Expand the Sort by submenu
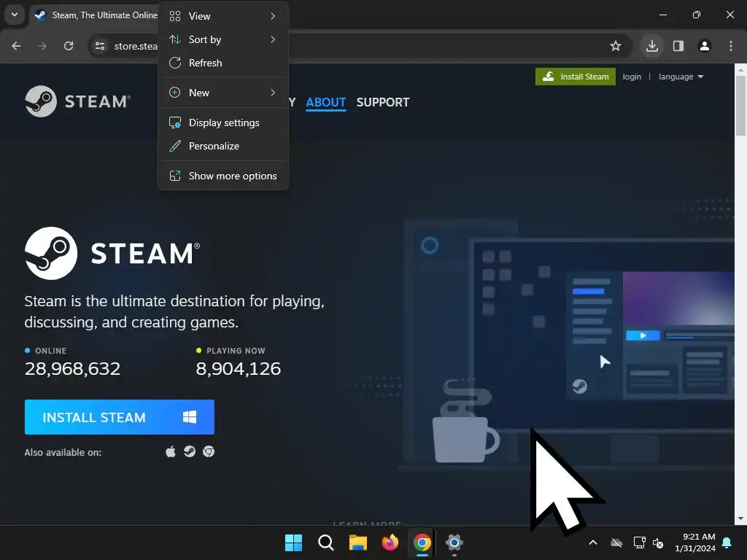747x560 pixels. pos(223,39)
